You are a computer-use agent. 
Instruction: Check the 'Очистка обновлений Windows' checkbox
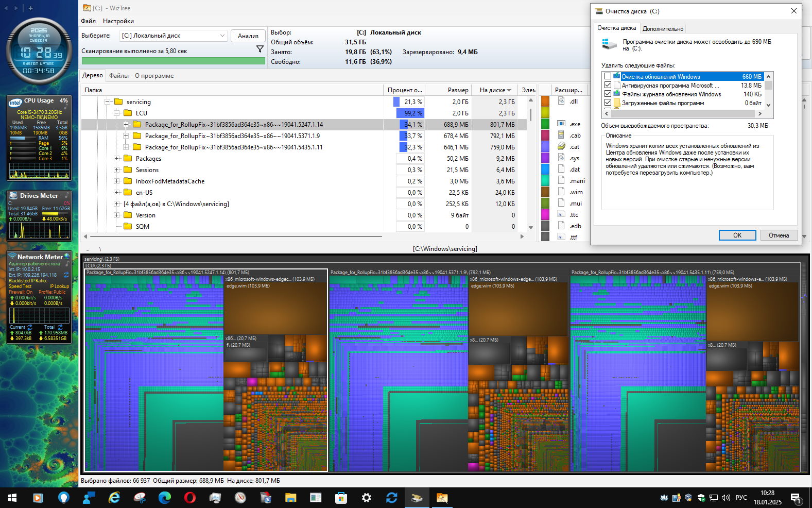tap(608, 77)
